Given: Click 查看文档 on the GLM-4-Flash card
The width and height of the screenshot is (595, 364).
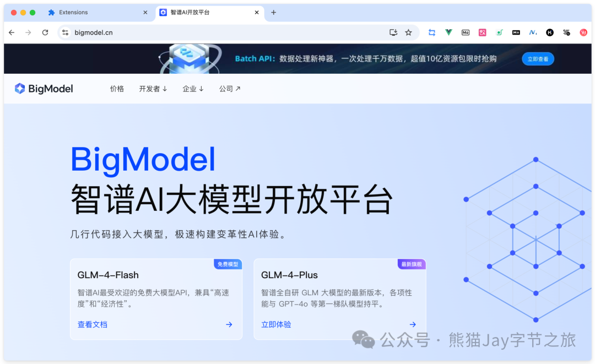Looking at the screenshot, I should click(x=92, y=324).
